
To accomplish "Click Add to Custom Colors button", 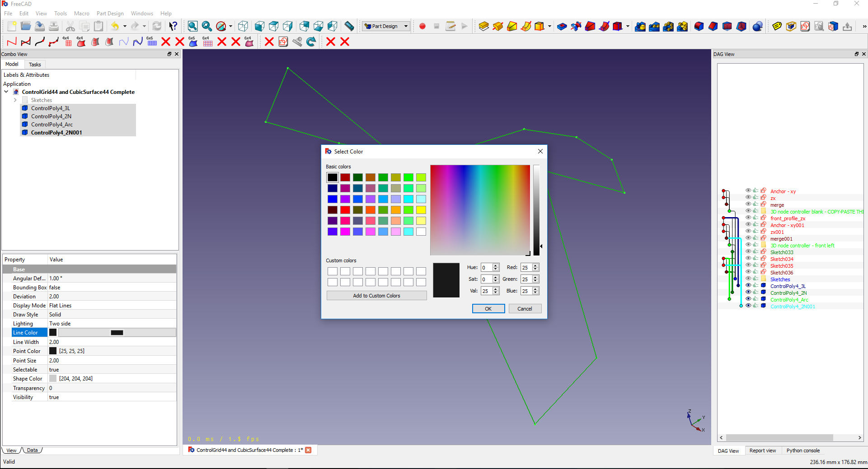I will pos(376,296).
